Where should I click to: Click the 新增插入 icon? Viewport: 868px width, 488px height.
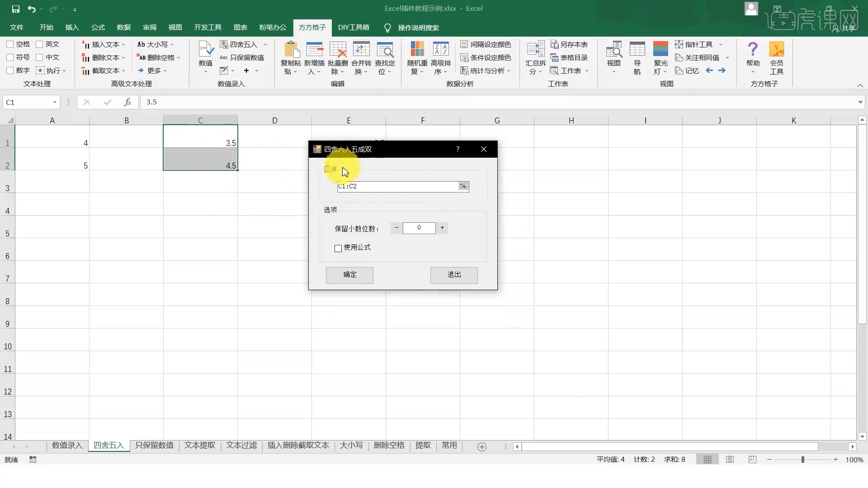[x=314, y=49]
